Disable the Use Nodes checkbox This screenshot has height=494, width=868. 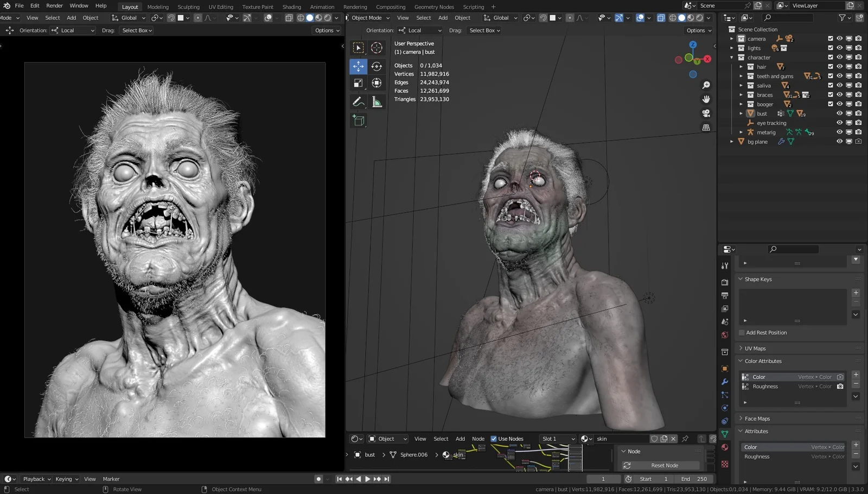coord(494,438)
